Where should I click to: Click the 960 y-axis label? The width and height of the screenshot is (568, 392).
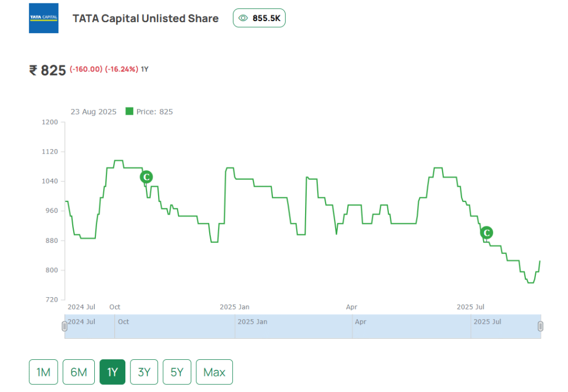point(52,211)
